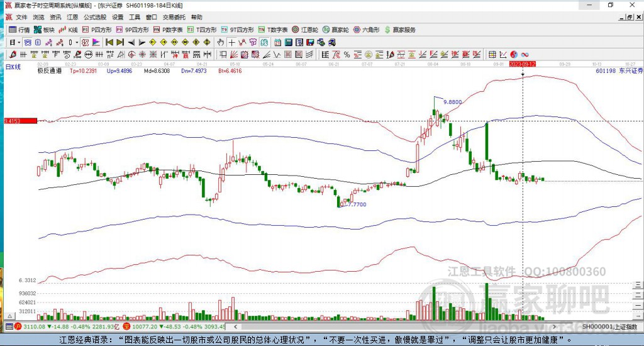The image size is (644, 346).
Task: Select the hand pan tool
Action: tap(221, 42)
